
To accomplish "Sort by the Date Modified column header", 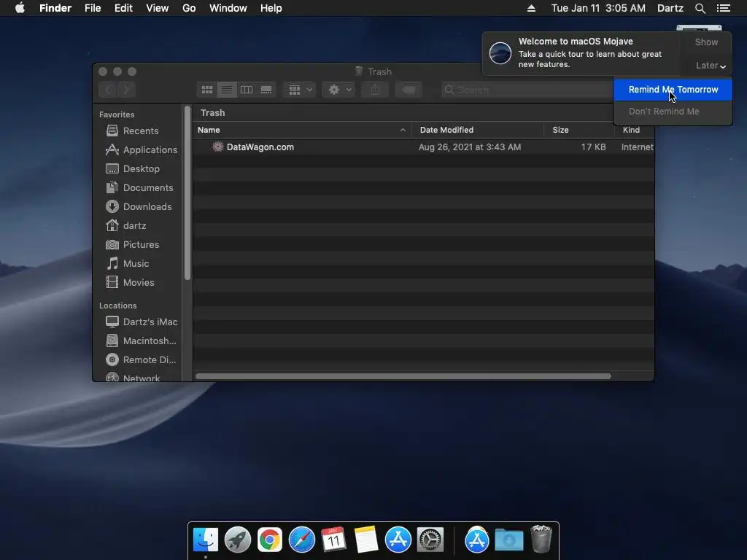I will [x=478, y=130].
